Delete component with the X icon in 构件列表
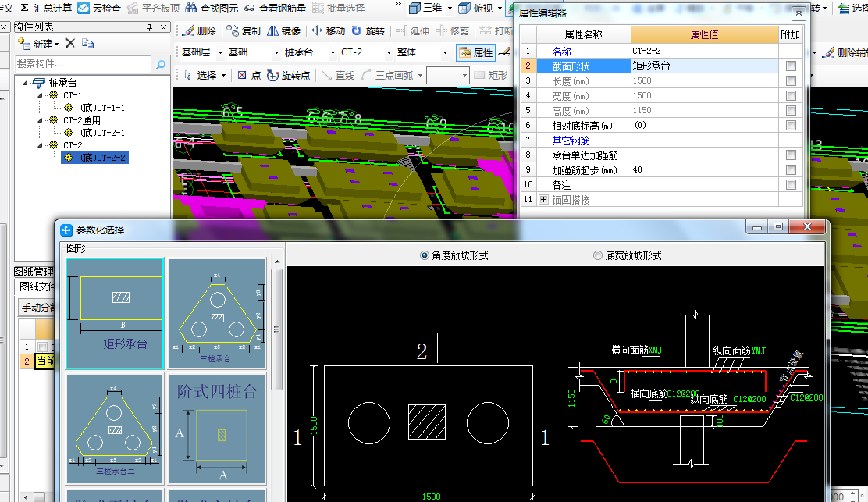868x502 pixels. [x=70, y=43]
